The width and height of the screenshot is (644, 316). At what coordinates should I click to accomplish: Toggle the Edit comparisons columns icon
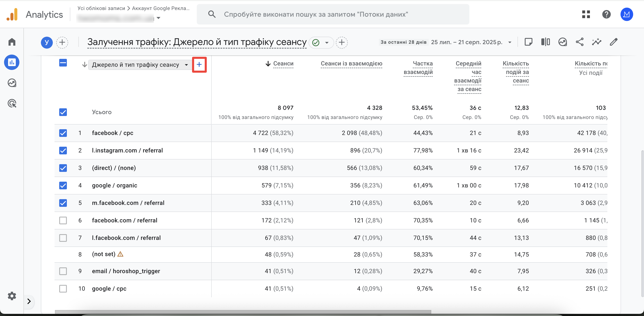point(545,42)
